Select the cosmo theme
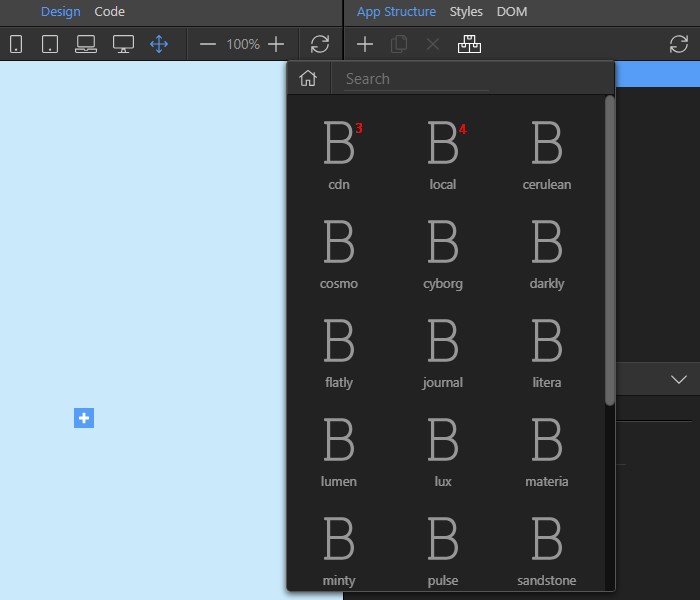This screenshot has width=700, height=600. pos(339,254)
